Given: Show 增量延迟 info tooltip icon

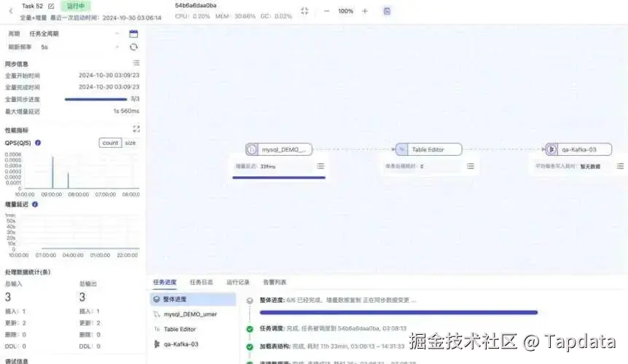Looking at the screenshot, I should coord(35,205).
